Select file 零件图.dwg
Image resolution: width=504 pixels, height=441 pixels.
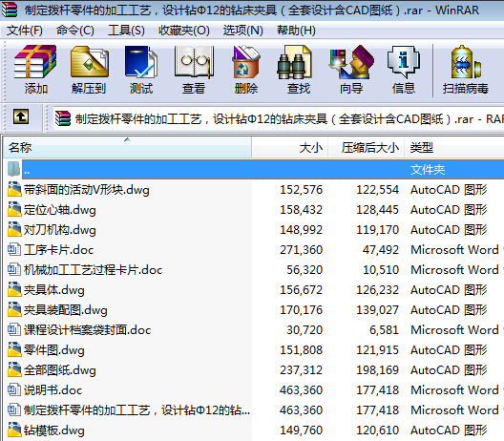tap(54, 350)
